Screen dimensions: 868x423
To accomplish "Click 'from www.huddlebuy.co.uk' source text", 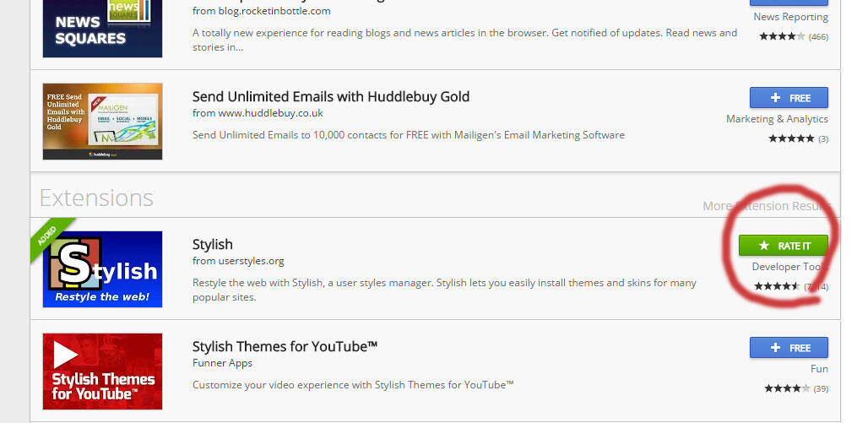I will pos(258,113).
